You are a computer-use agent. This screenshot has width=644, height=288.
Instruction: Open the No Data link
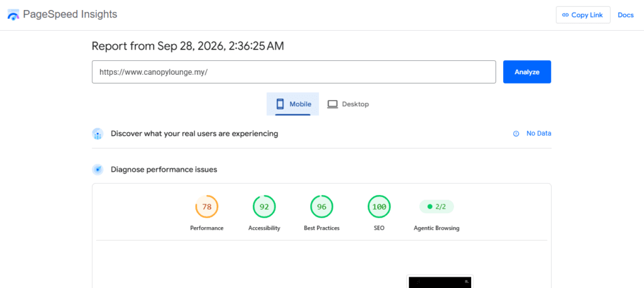539,133
